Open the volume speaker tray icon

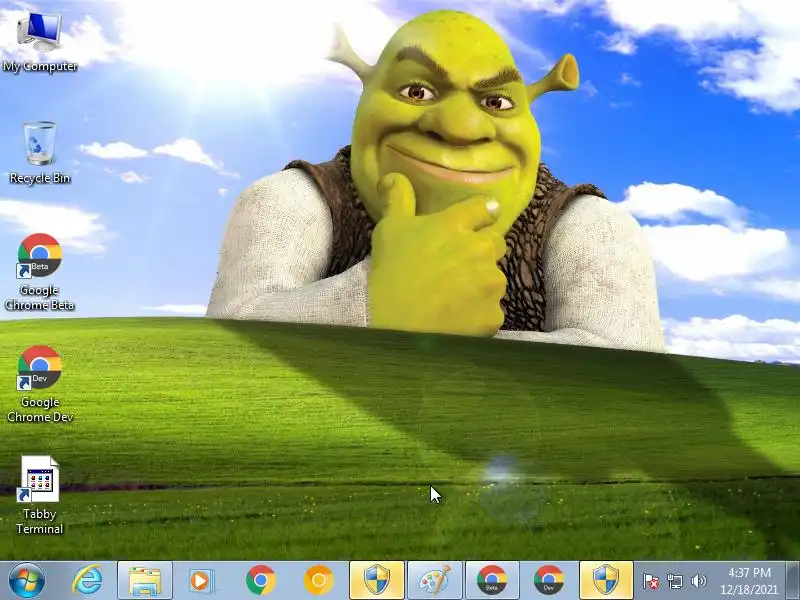(698, 581)
